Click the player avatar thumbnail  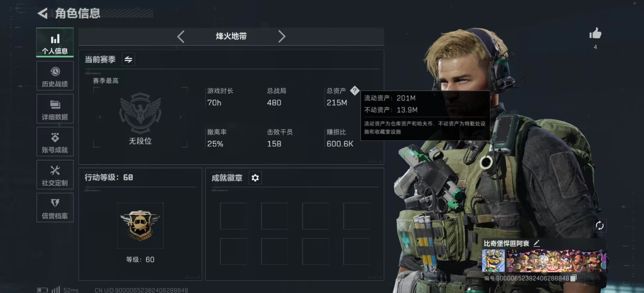click(493, 261)
